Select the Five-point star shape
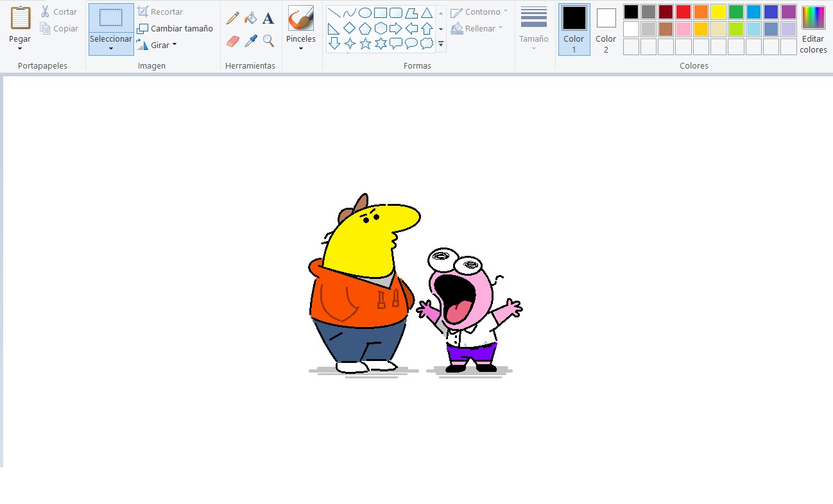 pyautogui.click(x=365, y=44)
